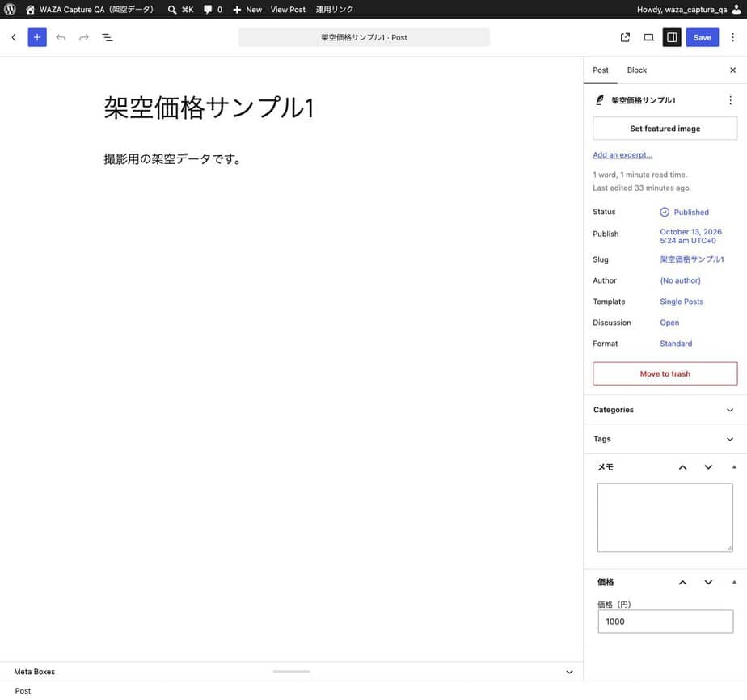Image resolution: width=747 pixels, height=700 pixels.
Task: Move メモ meta box down
Action: (x=708, y=467)
